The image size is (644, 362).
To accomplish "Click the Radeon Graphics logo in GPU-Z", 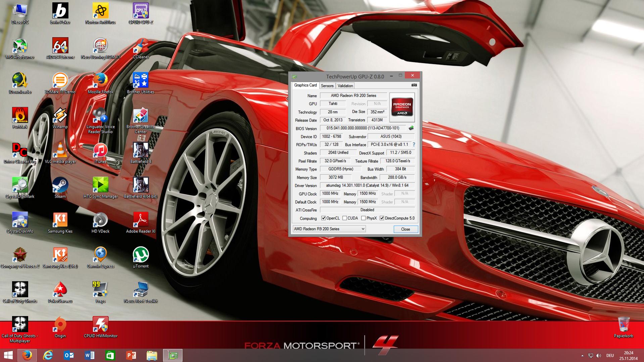I will pos(402,107).
